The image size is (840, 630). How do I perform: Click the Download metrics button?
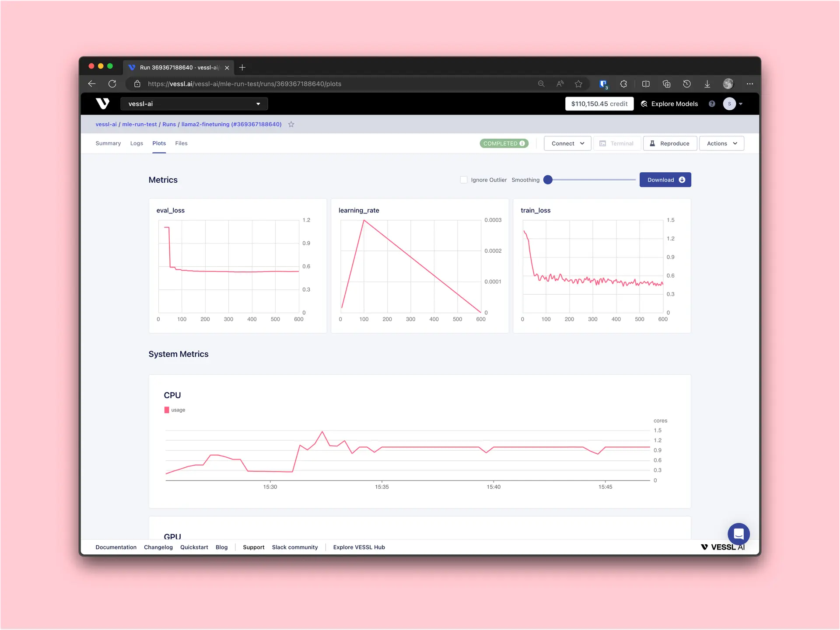(665, 180)
